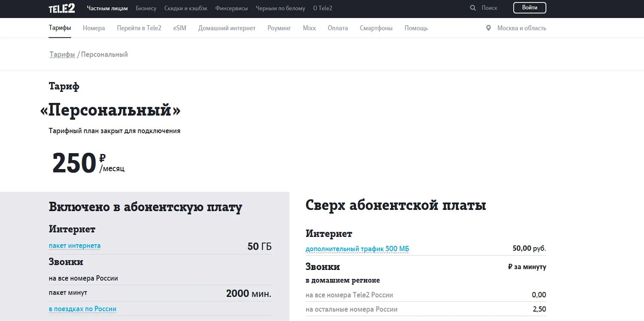Select the Помощь tab
The height and width of the screenshot is (321, 644).
416,28
